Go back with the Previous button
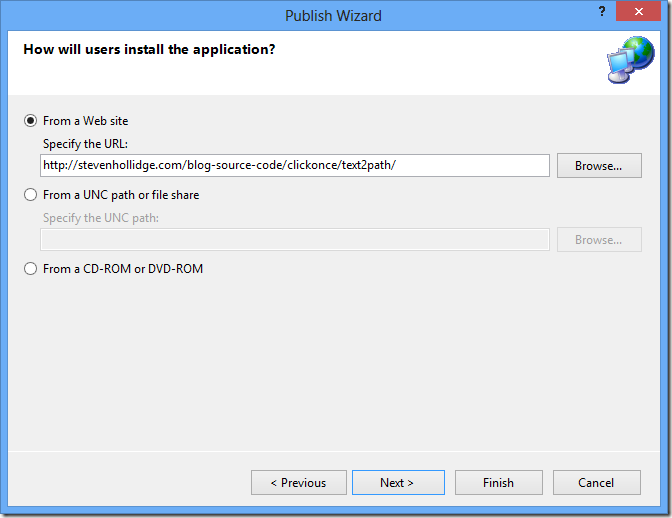The image size is (672, 518). [298, 483]
